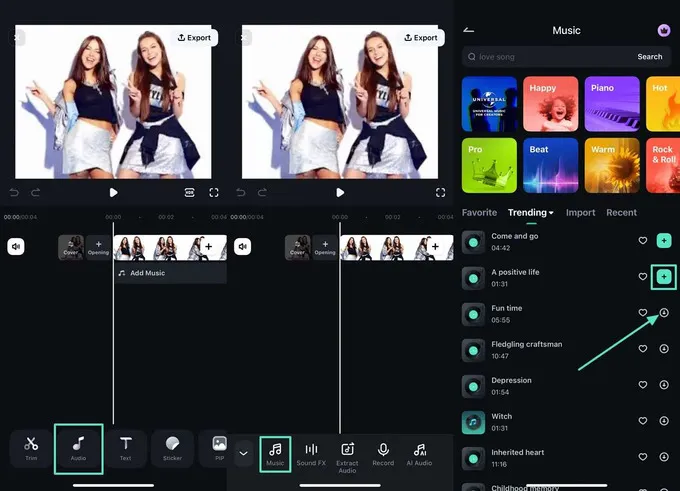The image size is (680, 491).
Task: Select the Audio tool in left screen toolbar
Action: tap(78, 448)
